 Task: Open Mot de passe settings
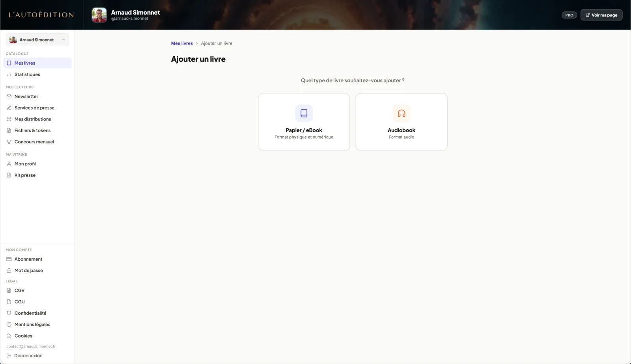pos(37,271)
